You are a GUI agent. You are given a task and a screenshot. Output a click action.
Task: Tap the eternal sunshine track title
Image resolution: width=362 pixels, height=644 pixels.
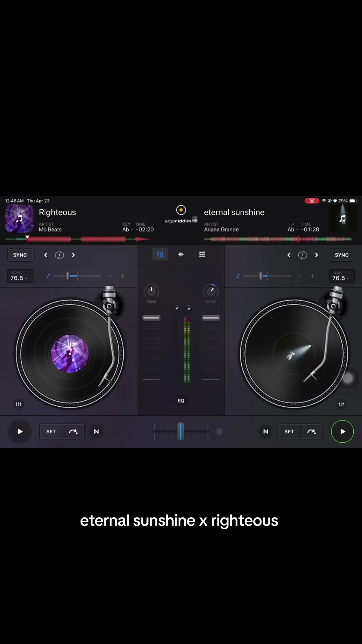[234, 212]
